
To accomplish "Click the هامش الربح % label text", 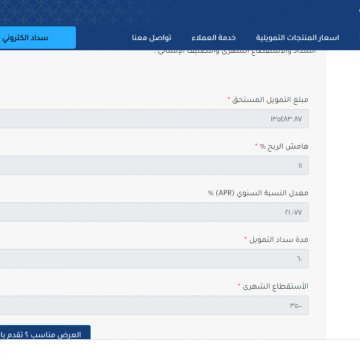I will coord(284,146).
